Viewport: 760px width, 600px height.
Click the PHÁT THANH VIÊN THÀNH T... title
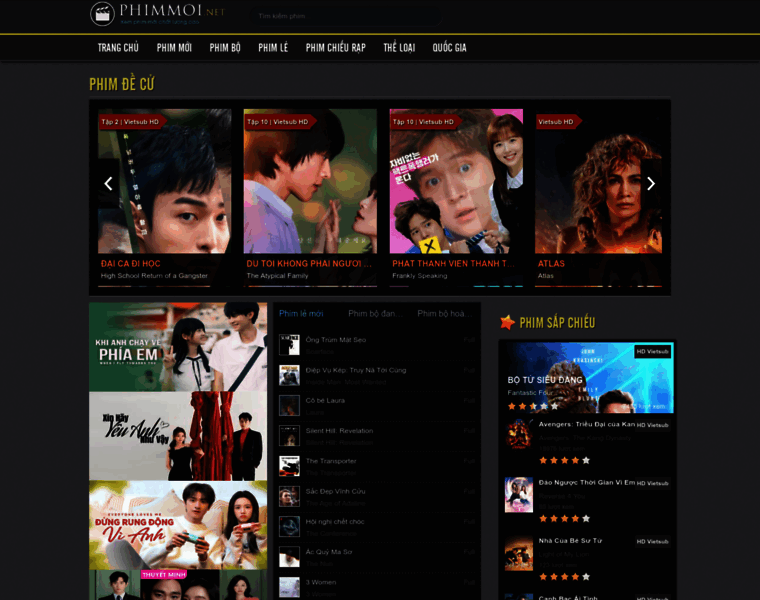(453, 264)
